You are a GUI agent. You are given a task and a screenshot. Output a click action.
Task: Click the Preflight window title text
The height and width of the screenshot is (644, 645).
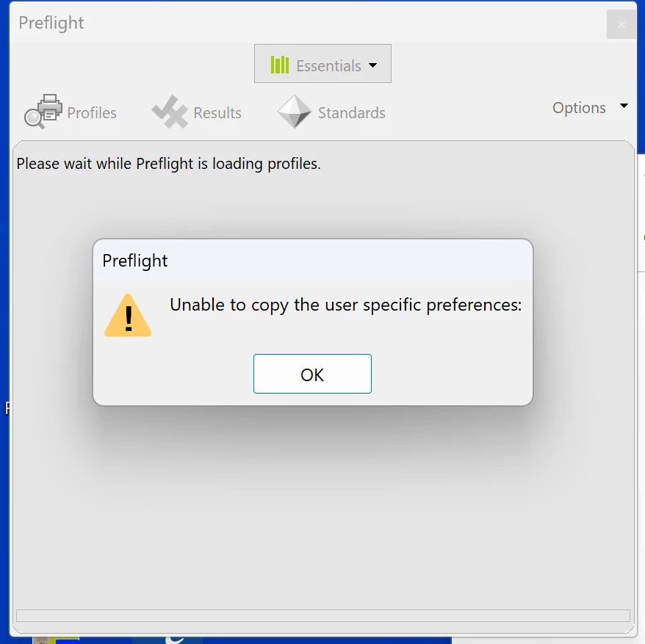pyautogui.click(x=51, y=23)
